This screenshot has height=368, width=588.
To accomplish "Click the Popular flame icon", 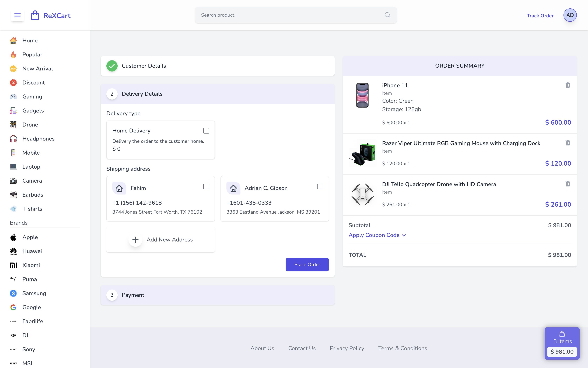I will (x=13, y=54).
